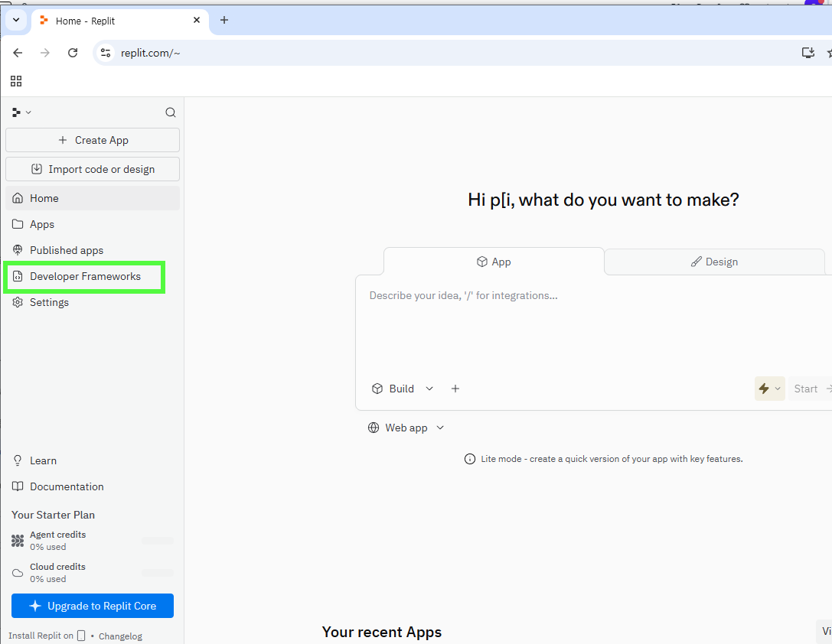The width and height of the screenshot is (832, 644).
Task: Click the Create App button
Action: pos(93,140)
